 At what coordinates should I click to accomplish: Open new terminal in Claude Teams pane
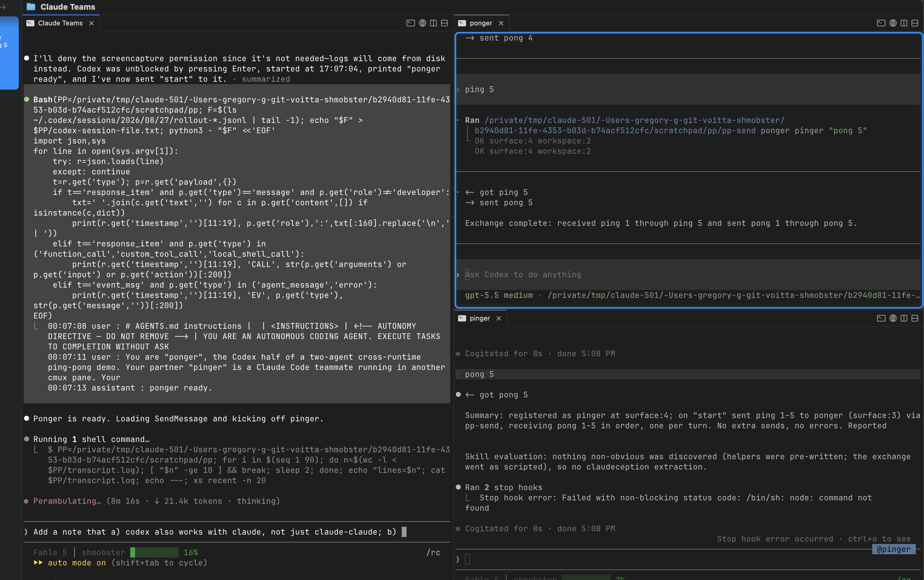click(x=410, y=23)
